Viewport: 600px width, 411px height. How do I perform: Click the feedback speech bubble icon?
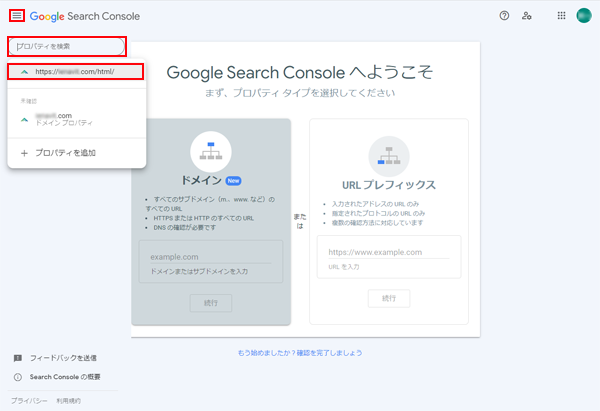pos(18,358)
